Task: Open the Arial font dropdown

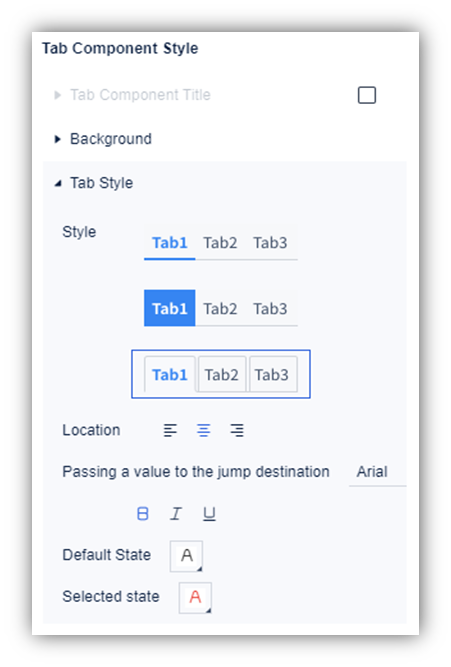Action: tap(377, 472)
